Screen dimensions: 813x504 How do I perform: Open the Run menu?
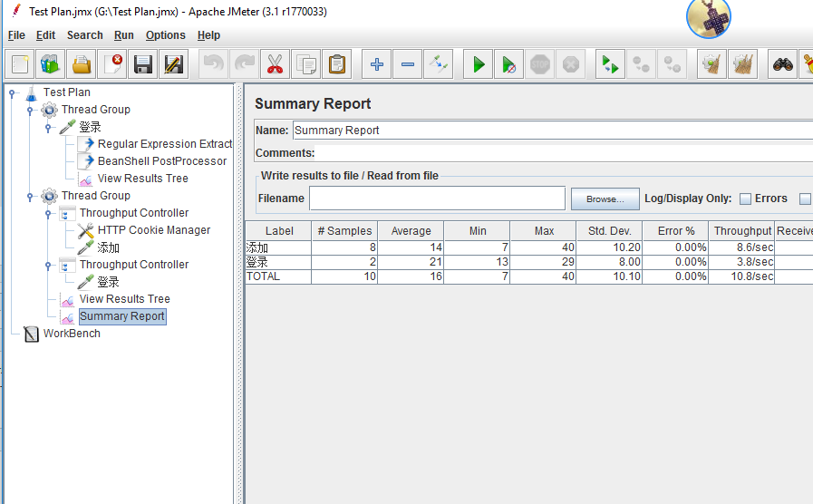click(x=124, y=35)
